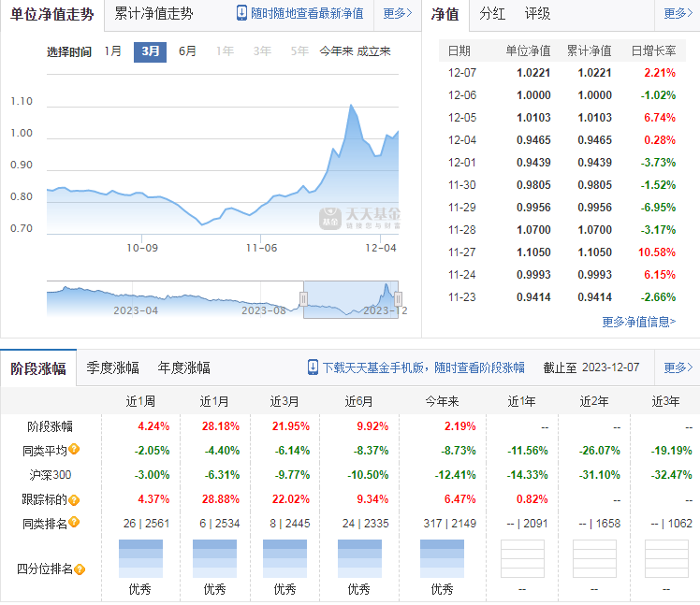This screenshot has height=605, width=700.
Task: Click the 10.58% daily growth value
Action: point(657,252)
